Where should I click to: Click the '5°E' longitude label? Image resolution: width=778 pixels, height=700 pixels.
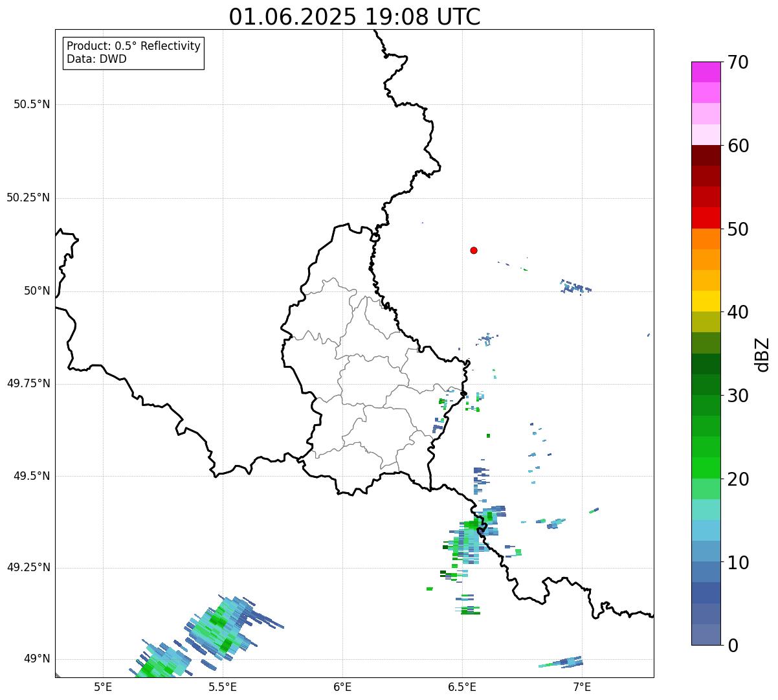tap(103, 686)
